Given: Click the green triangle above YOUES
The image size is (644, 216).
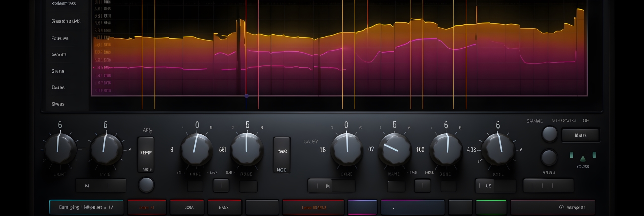Looking at the screenshot, I should 583,157.
